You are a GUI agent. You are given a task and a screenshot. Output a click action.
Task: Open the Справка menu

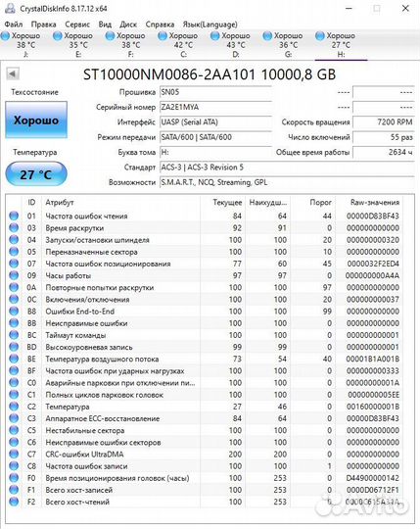(160, 24)
